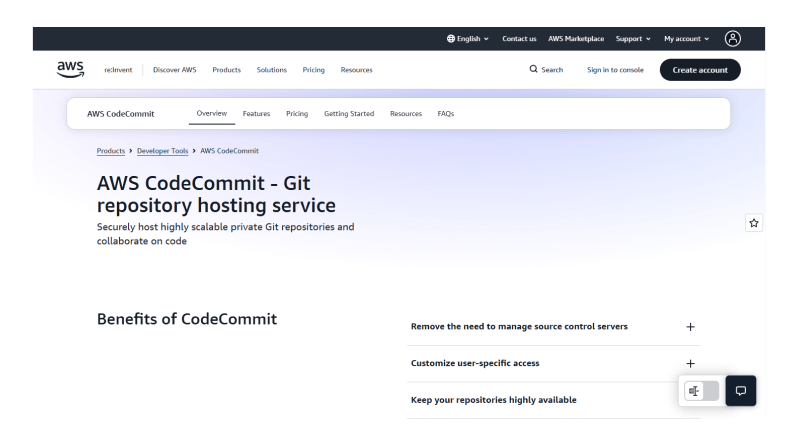Screen dimensions: 800x445
Task: Open Resources in main navigation
Action: [357, 70]
